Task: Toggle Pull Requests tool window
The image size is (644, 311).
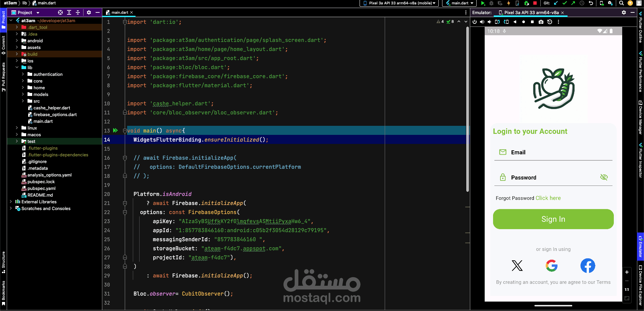Action: coord(3,77)
